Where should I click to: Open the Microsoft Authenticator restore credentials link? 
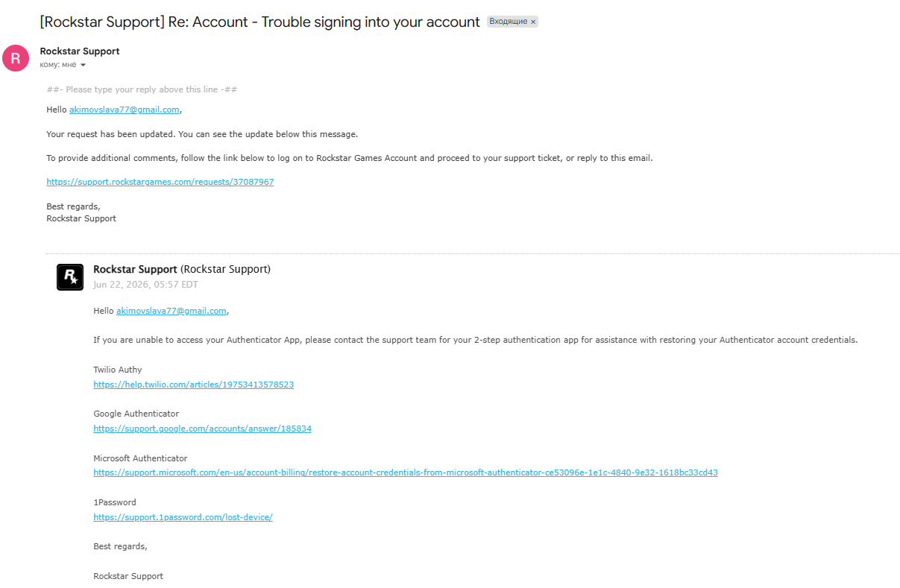(x=406, y=472)
